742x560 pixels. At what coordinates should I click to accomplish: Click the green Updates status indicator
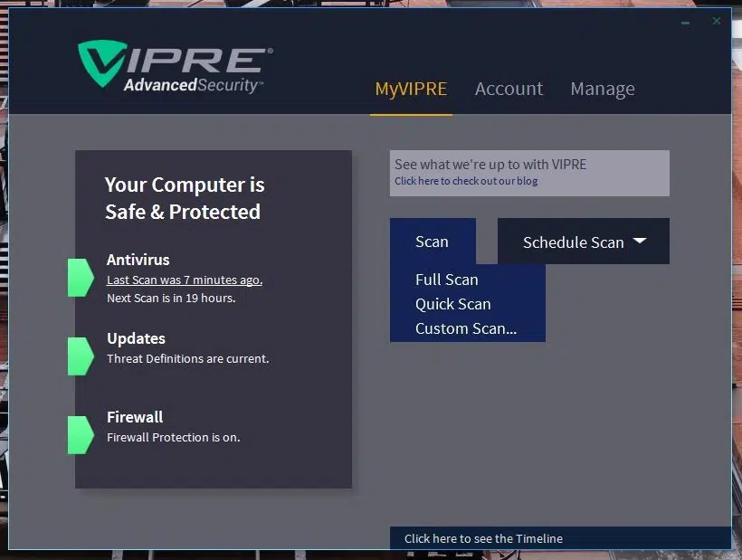pos(81,356)
